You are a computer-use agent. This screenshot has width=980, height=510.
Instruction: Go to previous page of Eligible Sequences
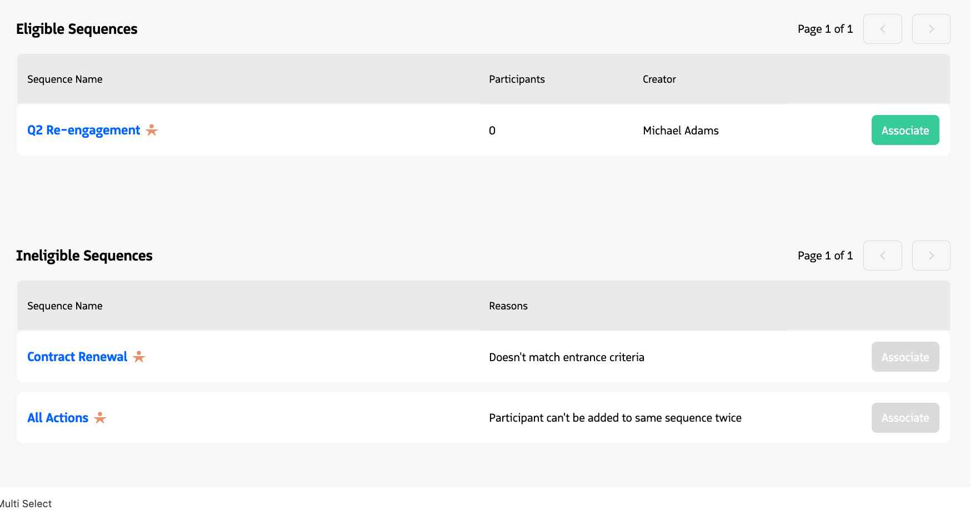(x=882, y=29)
